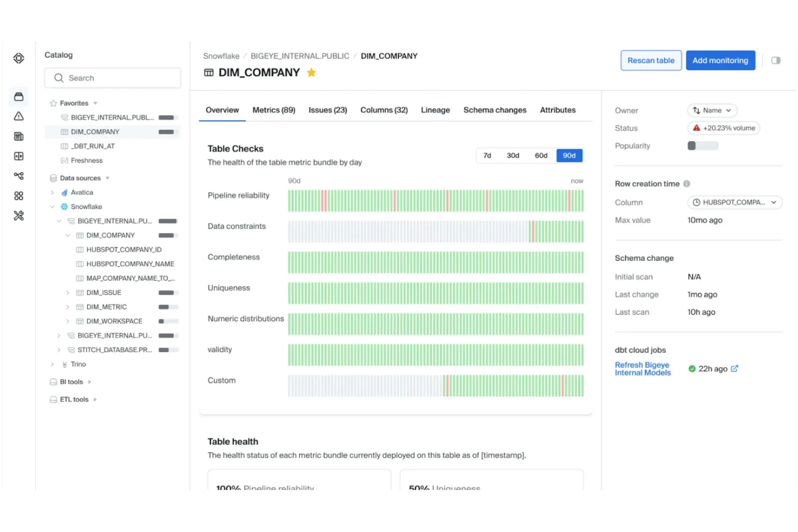Open the Reports icon in the left sidebar
Screen dimensions: 798x532
click(x=18, y=136)
